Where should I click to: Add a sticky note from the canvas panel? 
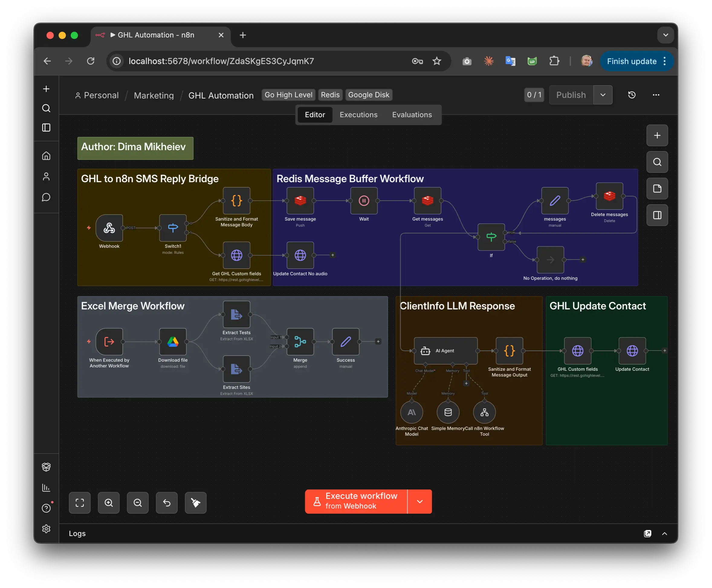click(x=657, y=189)
